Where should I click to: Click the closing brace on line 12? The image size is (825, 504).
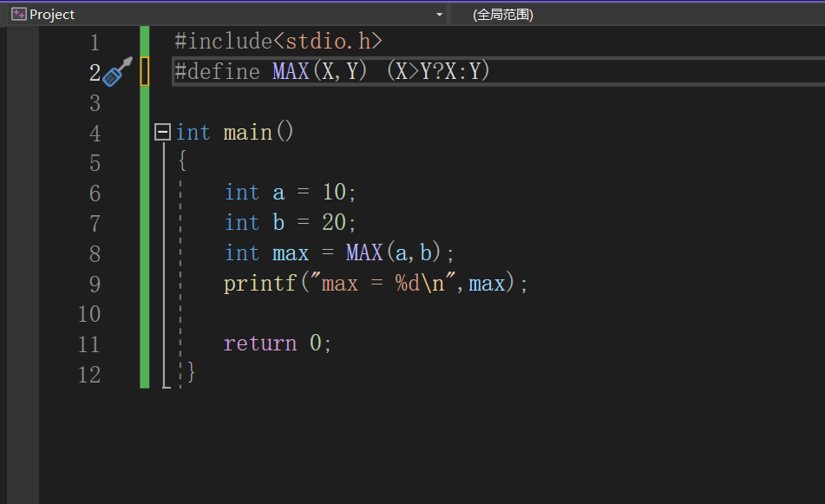191,372
